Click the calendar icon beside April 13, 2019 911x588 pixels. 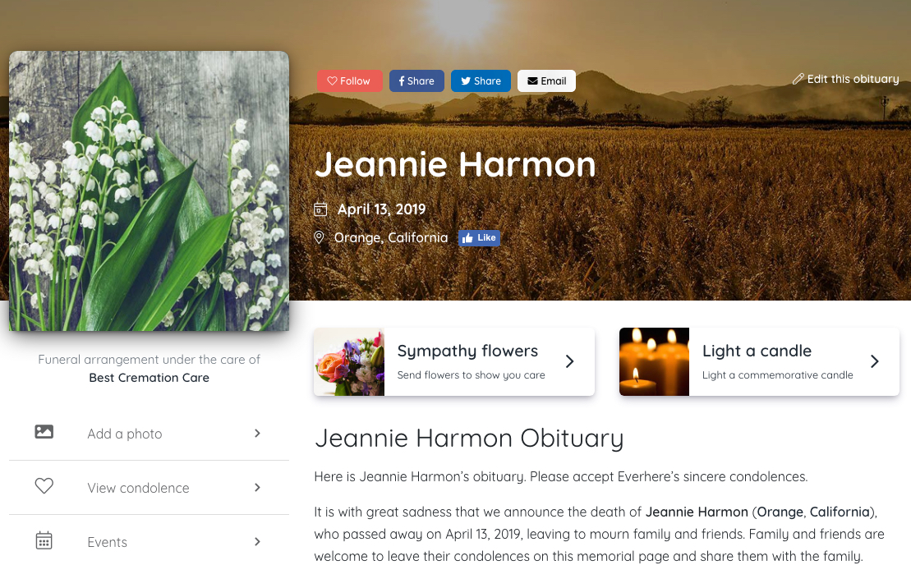coord(320,209)
